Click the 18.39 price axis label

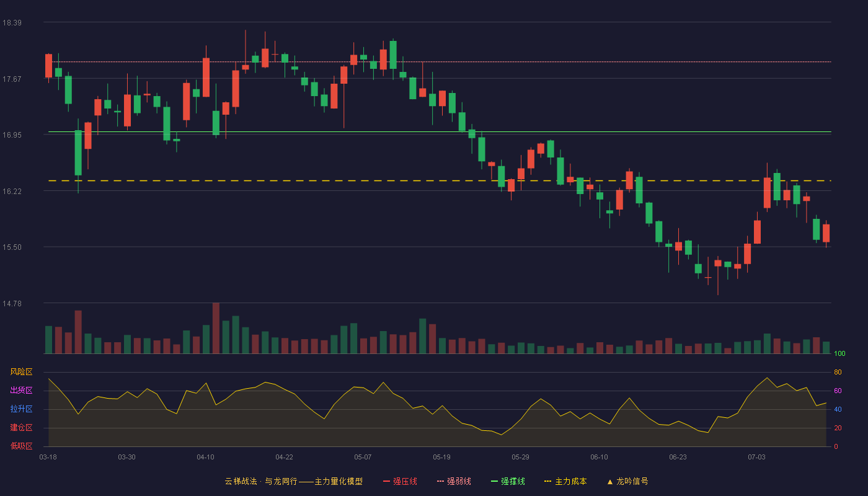coord(12,23)
